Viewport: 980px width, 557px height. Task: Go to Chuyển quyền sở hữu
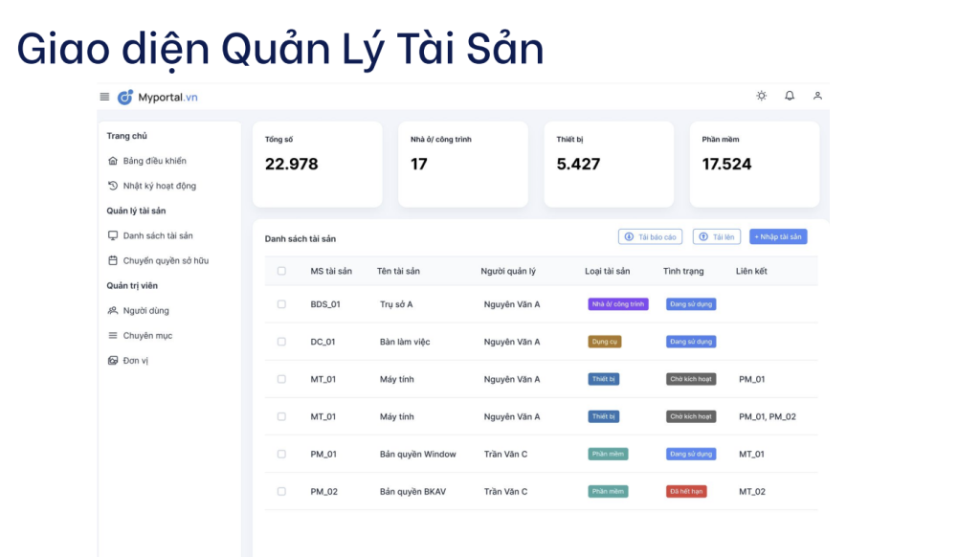[165, 260]
